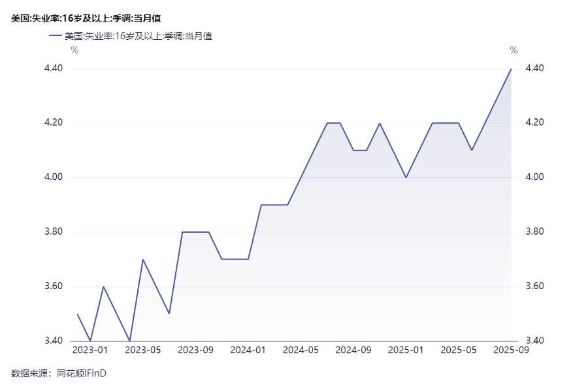Click the 2023-05 spike point on the line
Image resolution: width=588 pixels, height=391 pixels.
click(x=144, y=260)
